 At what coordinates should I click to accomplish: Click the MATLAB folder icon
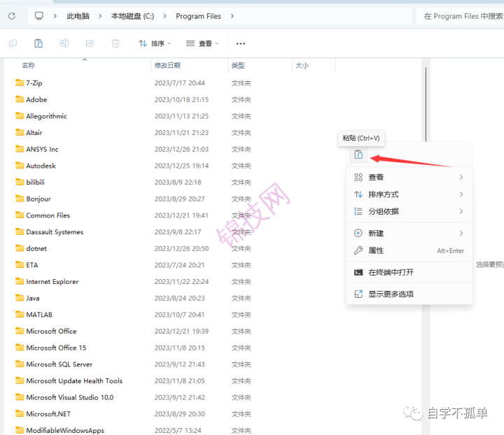[x=20, y=314]
